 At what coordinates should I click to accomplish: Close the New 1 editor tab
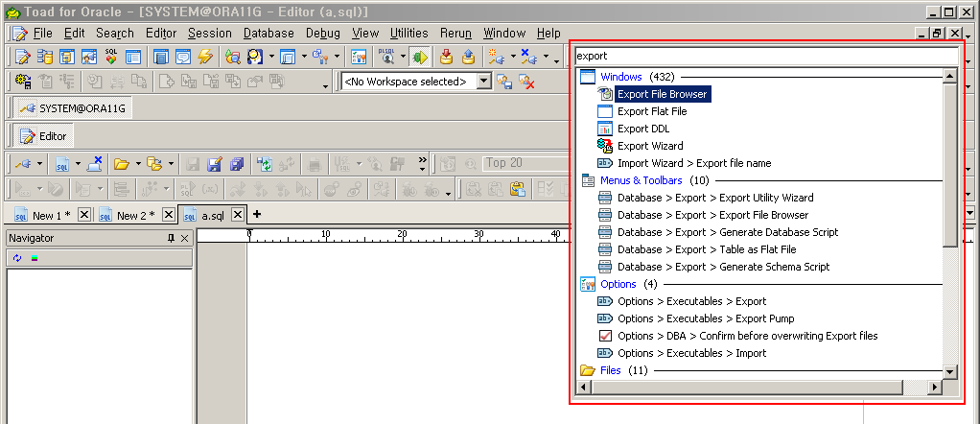(x=84, y=215)
